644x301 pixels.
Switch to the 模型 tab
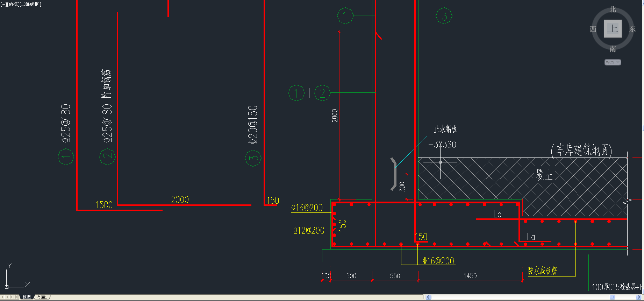tap(27, 297)
